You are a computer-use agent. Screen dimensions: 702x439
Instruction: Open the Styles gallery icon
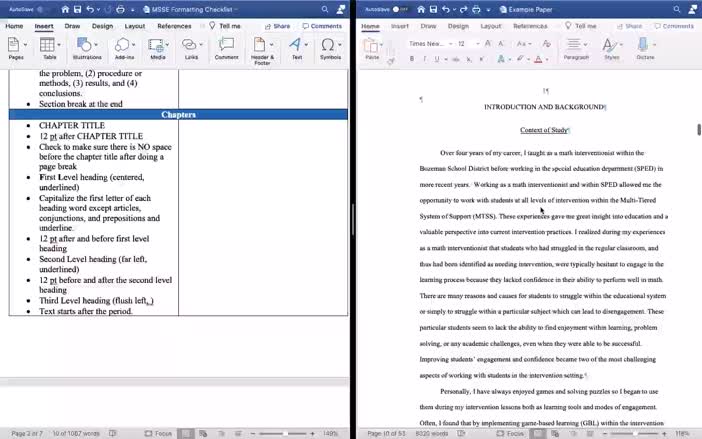coord(611,47)
